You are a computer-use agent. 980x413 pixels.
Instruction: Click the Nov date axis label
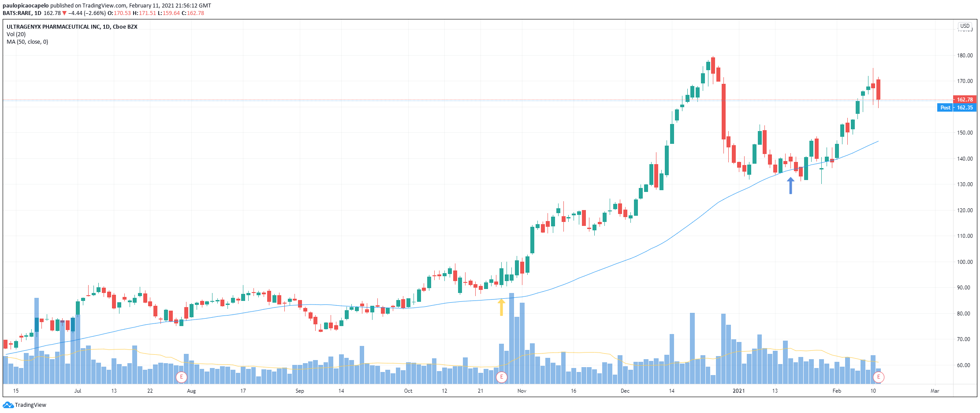click(522, 391)
